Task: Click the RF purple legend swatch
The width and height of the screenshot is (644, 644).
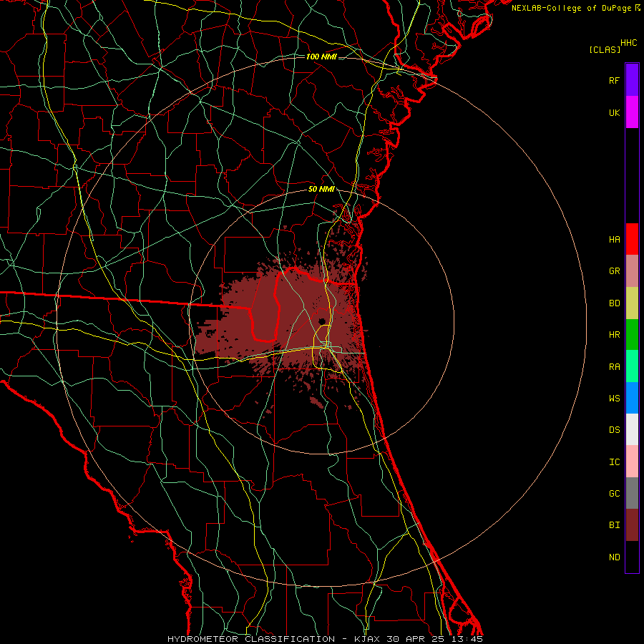Action: pyautogui.click(x=632, y=80)
